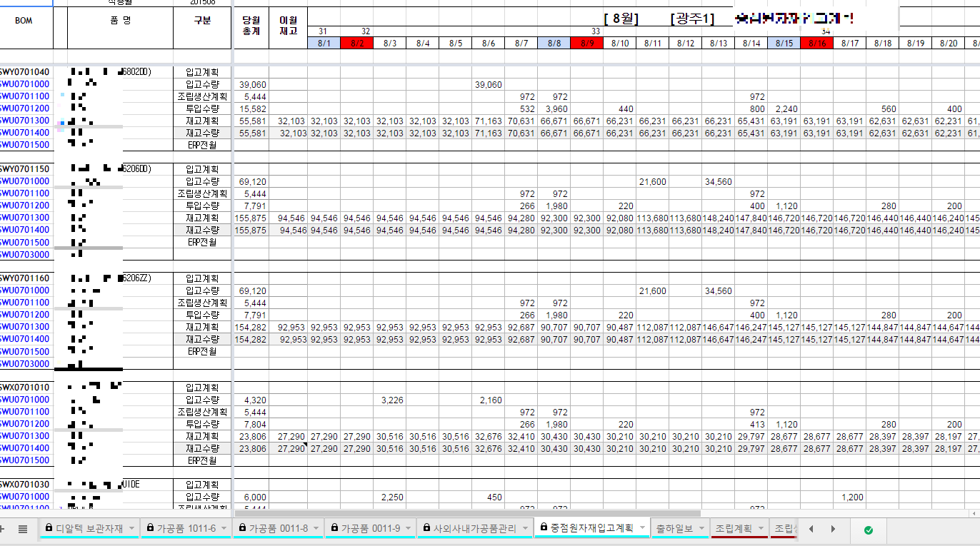Click lock icon on 가공품 1011-6 tab

(151, 528)
